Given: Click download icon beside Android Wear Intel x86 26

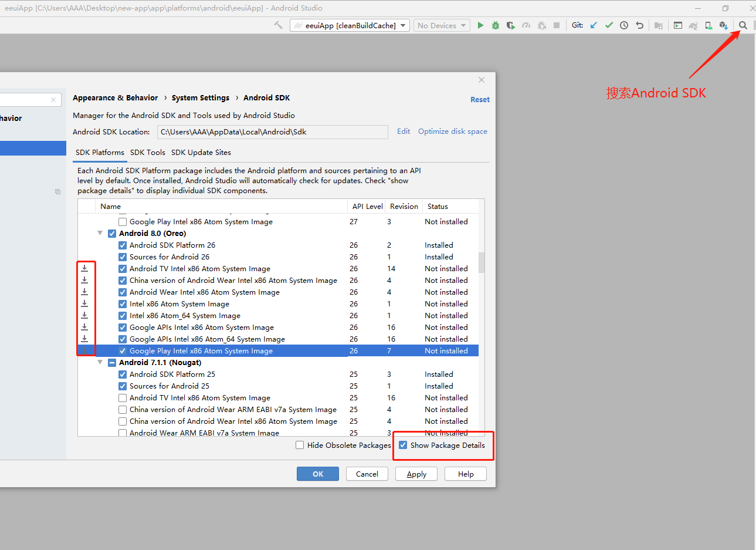Looking at the screenshot, I should click(84, 292).
